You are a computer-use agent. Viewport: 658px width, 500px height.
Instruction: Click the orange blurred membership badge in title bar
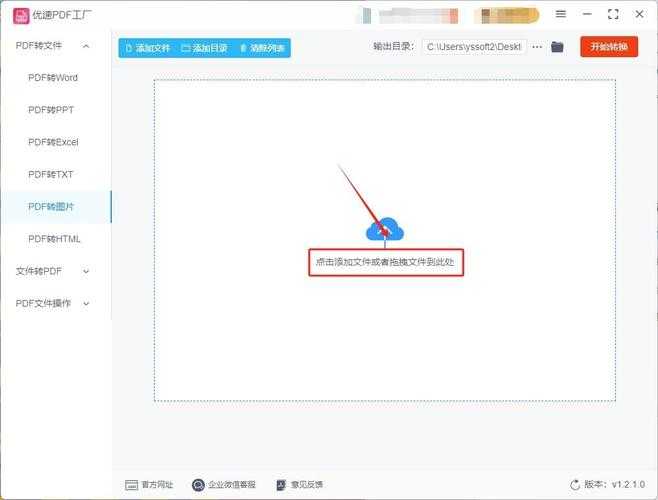[507, 15]
